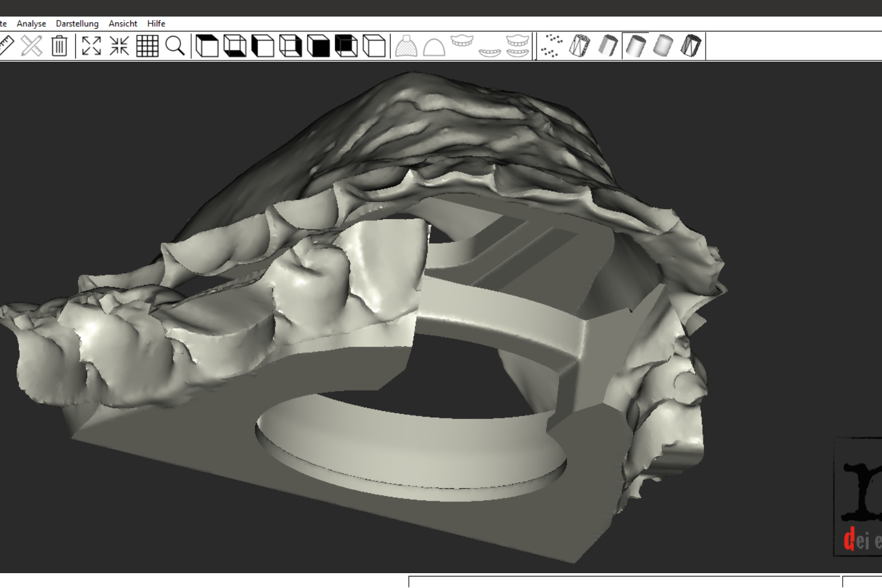Enable wireframe mesh rendering mode
This screenshot has height=588, width=882.
coord(579,46)
